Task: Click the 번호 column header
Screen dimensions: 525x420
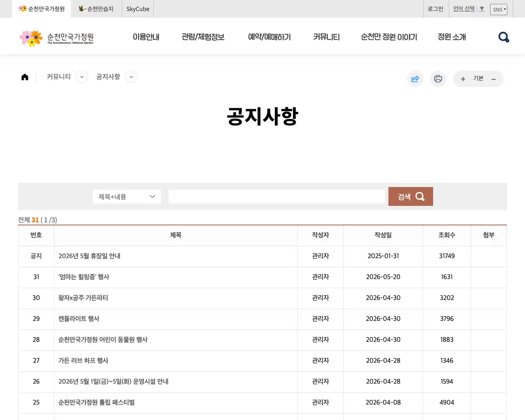Action: 36,235
